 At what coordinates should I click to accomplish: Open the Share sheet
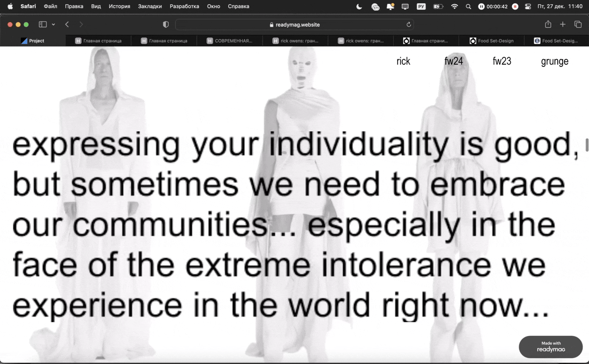(548, 24)
